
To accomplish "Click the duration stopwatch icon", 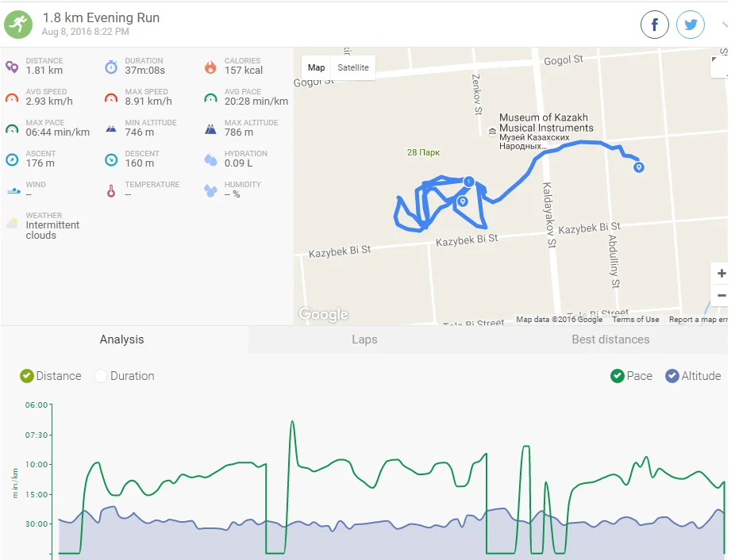I will (x=111, y=67).
